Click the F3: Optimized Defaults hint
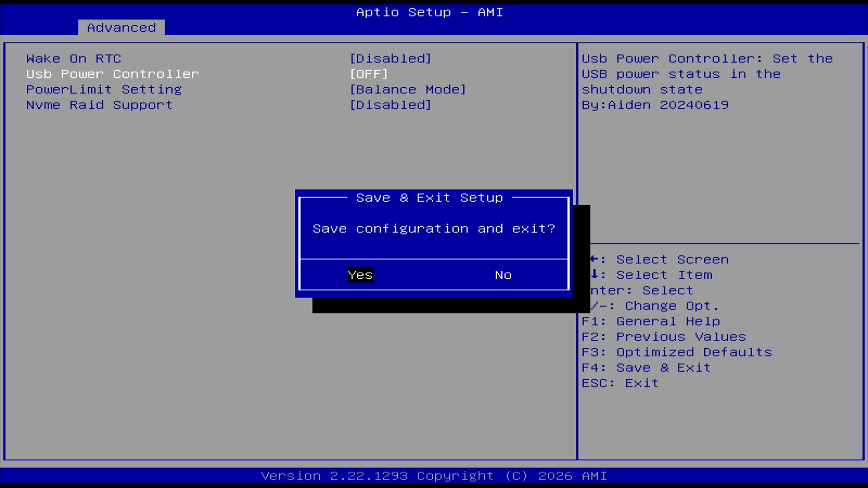This screenshot has width=868, height=488. tap(677, 352)
